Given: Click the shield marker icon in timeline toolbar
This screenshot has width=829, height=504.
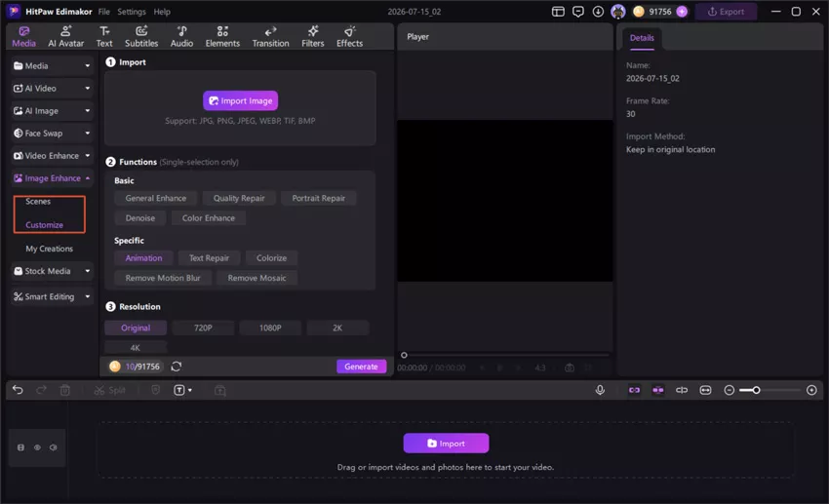Looking at the screenshot, I should (155, 390).
